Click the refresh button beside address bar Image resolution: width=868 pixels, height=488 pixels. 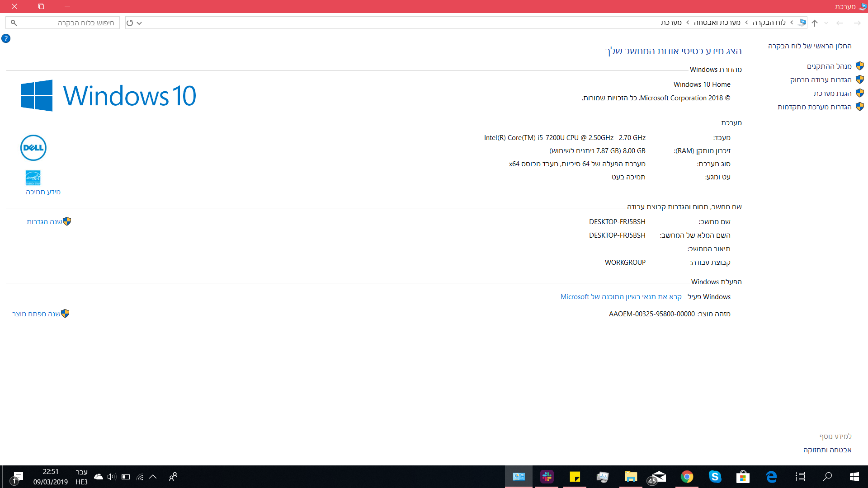point(130,23)
